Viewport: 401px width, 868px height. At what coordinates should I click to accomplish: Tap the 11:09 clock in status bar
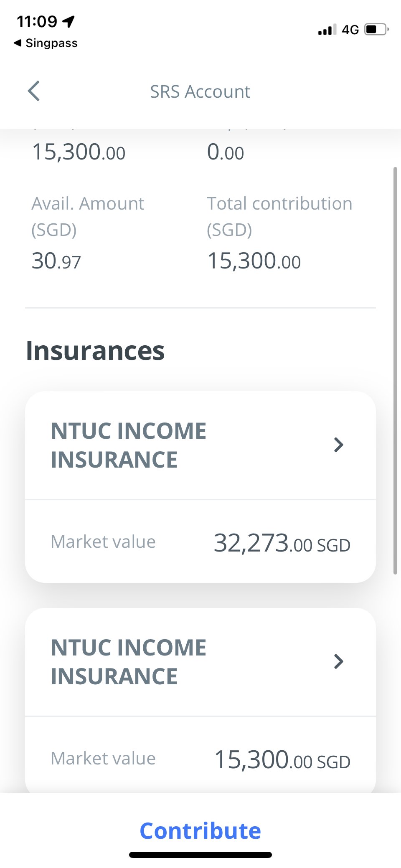point(37,21)
